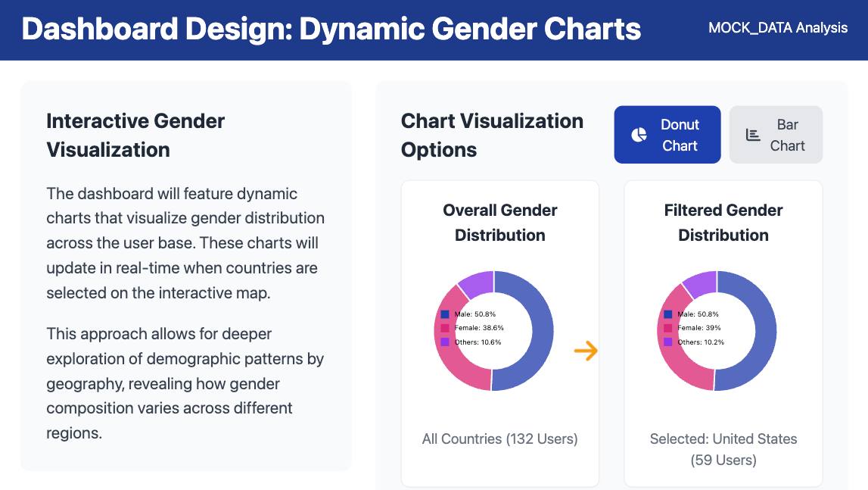
Task: Toggle Female legend swatch in Filtered chart
Action: (667, 328)
